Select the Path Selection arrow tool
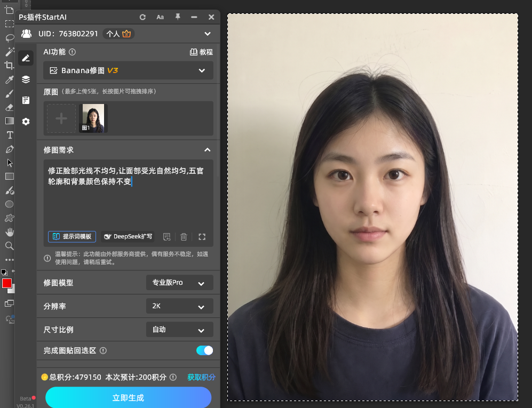Viewport: 532px width, 408px height. pyautogui.click(x=10, y=163)
